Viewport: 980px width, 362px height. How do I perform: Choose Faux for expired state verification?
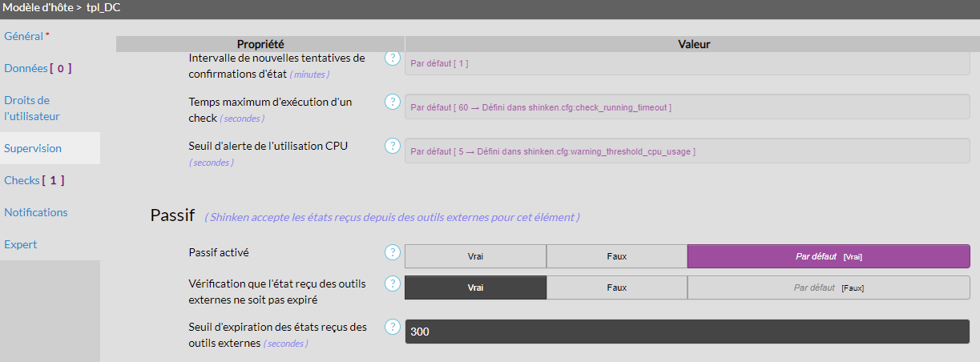(616, 288)
